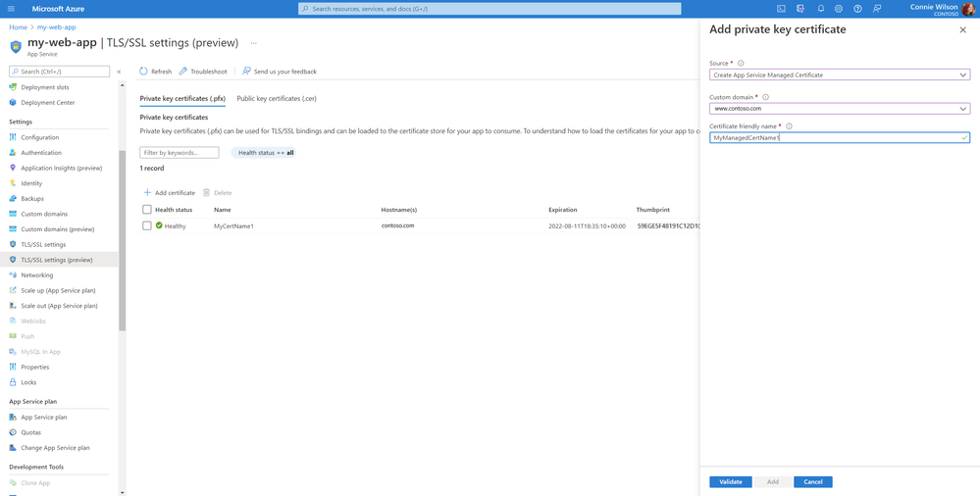Open the hamburger portal menu
Screen dimensions: 980x496
pos(11,9)
